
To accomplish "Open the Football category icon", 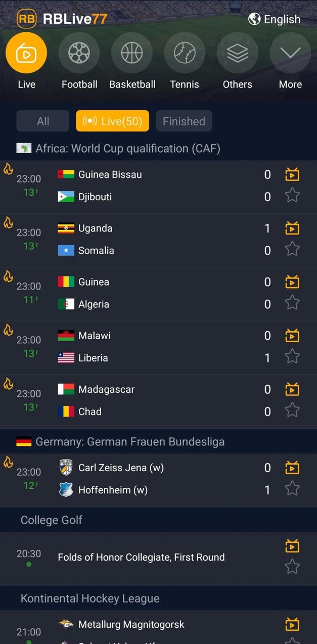I will [79, 53].
